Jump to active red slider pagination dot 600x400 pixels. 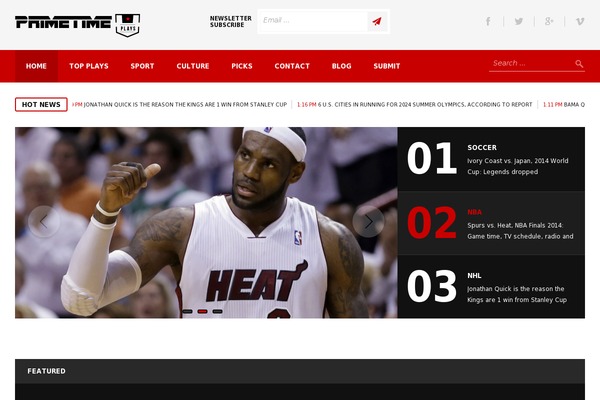pyautogui.click(x=202, y=312)
